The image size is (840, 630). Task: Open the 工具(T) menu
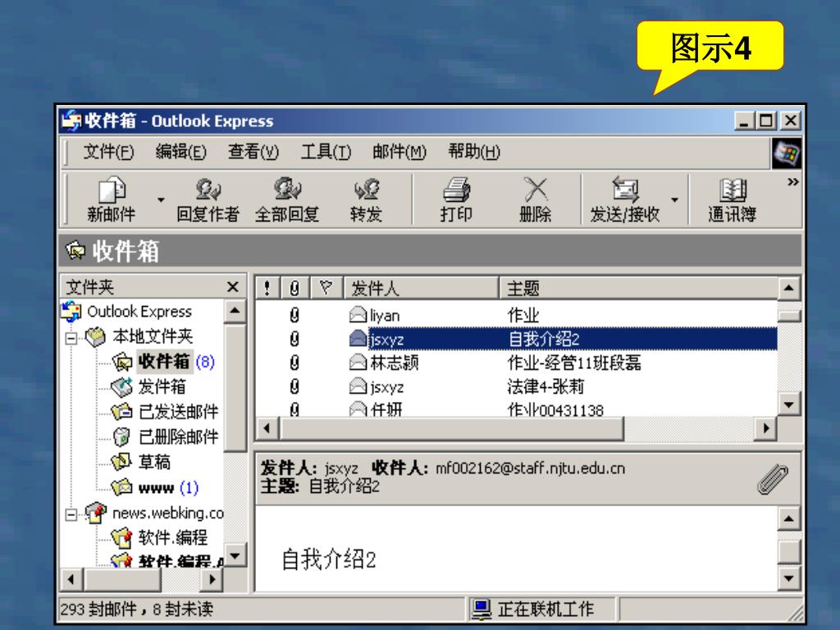[x=326, y=152]
